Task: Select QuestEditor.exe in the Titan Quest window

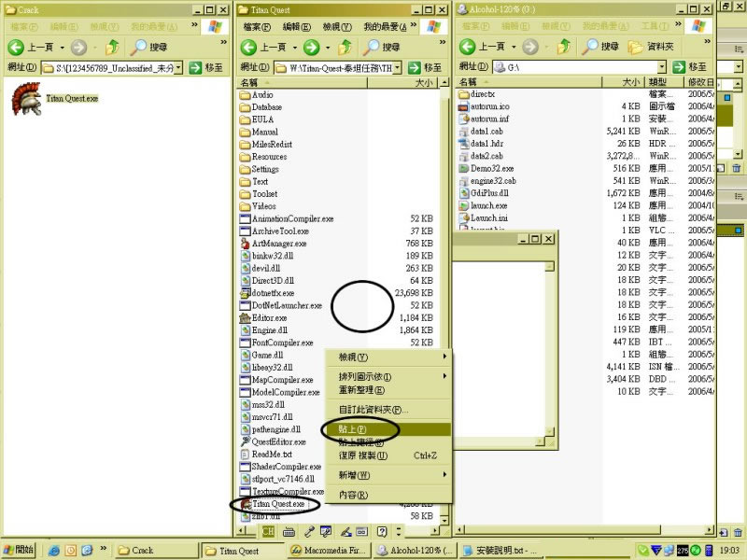Action: click(274, 441)
